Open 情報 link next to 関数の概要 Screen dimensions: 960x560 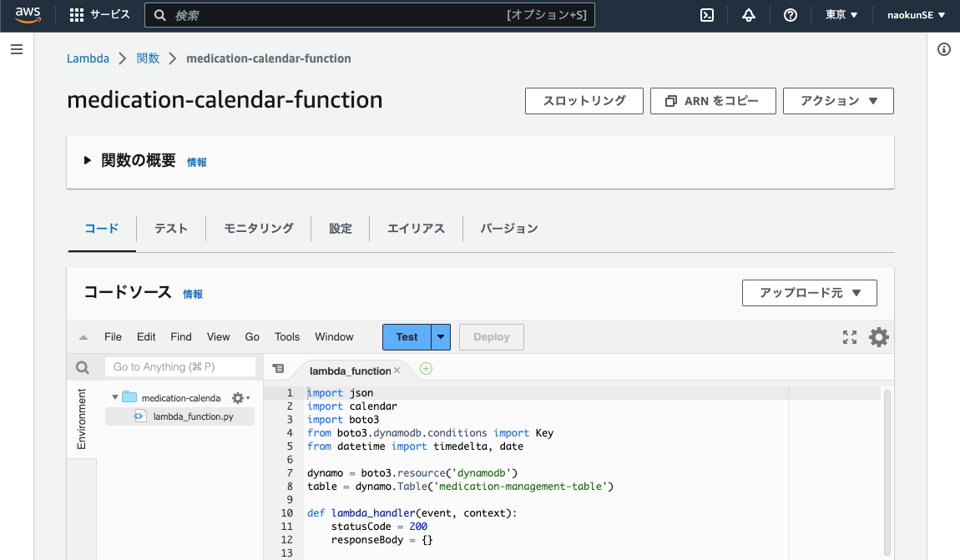point(196,162)
